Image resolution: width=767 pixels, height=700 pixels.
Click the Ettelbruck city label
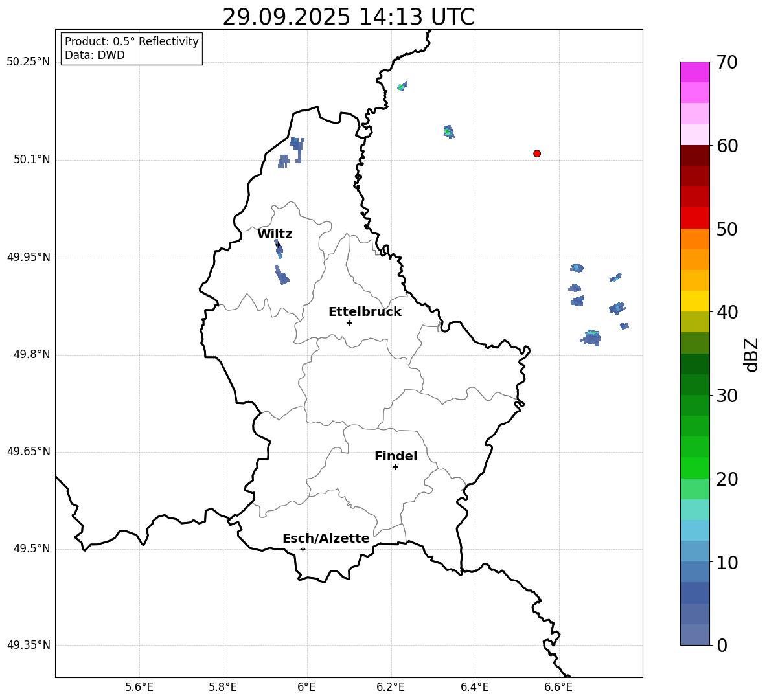(365, 312)
